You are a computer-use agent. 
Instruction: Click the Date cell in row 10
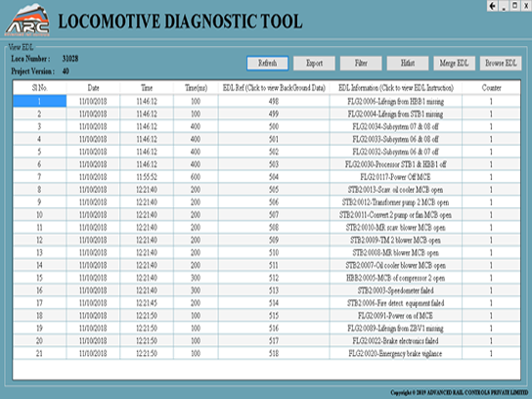[93, 215]
